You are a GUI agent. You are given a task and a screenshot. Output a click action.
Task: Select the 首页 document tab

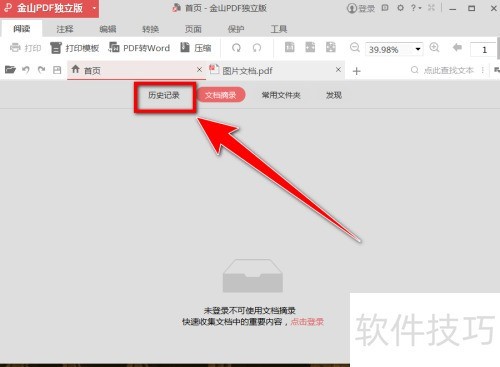click(x=136, y=70)
